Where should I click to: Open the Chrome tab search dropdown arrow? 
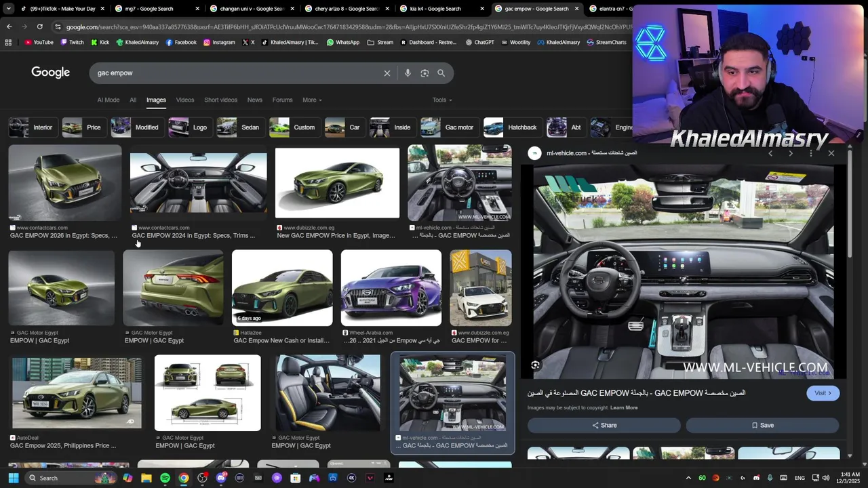coord(7,9)
